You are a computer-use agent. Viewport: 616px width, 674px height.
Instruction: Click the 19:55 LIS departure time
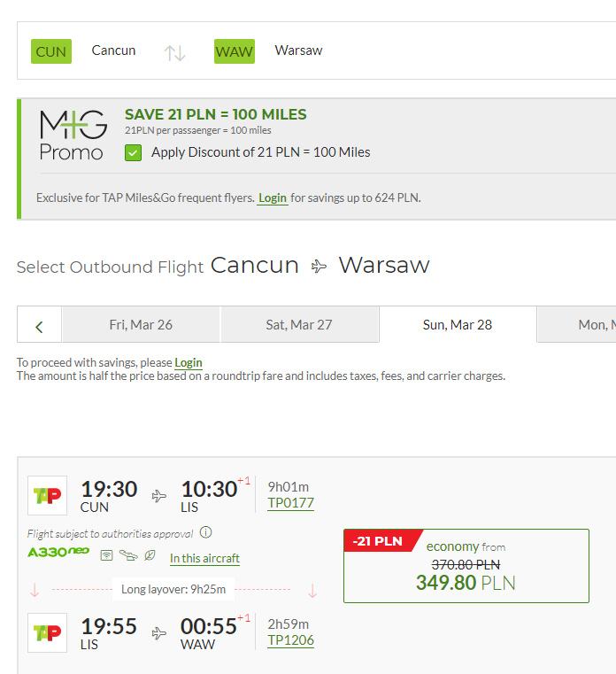click(x=109, y=626)
